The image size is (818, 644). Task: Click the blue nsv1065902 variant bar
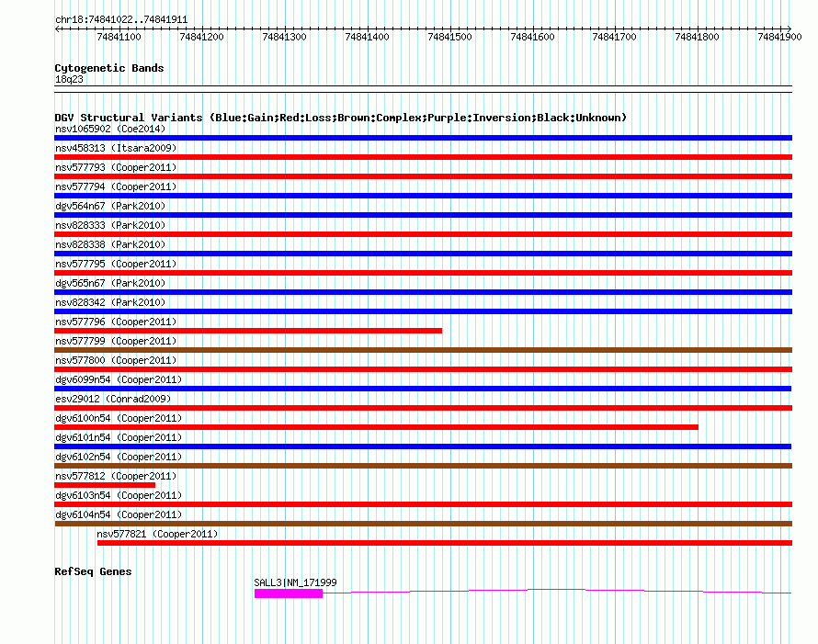coord(423,138)
